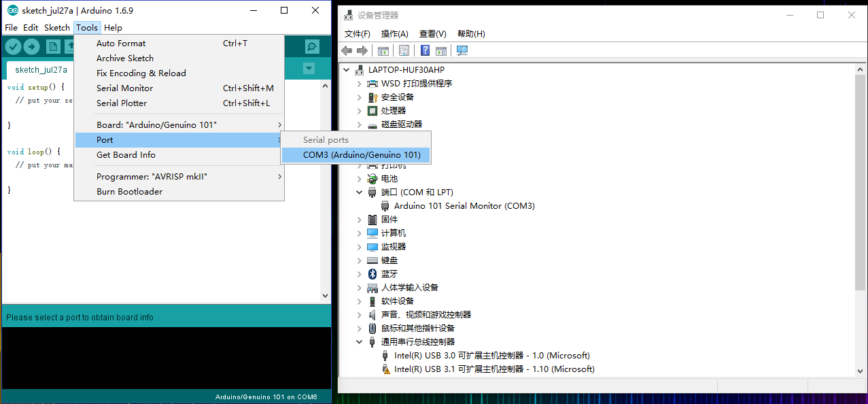
Task: Expand the 人体学输入设备 node chevron
Action: pos(360,287)
